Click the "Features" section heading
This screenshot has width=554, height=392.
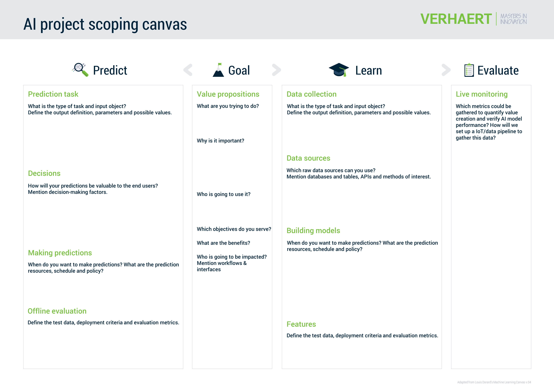301,324
